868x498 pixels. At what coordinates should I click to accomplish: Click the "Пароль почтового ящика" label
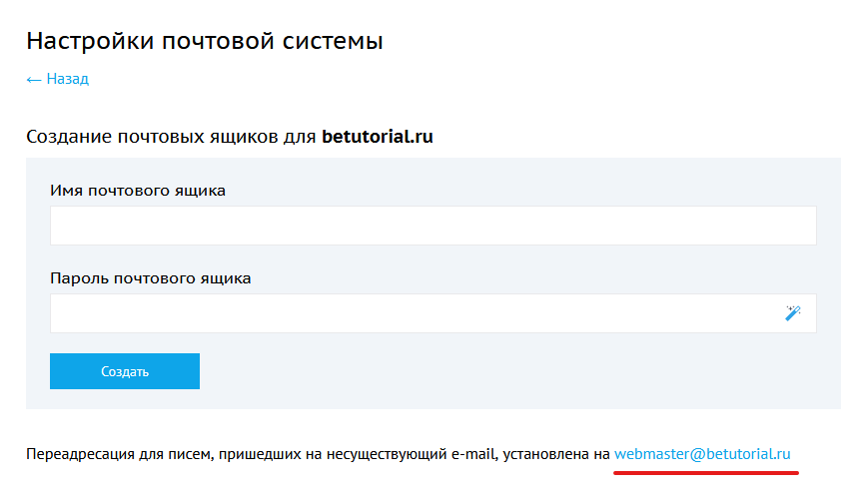click(x=151, y=278)
